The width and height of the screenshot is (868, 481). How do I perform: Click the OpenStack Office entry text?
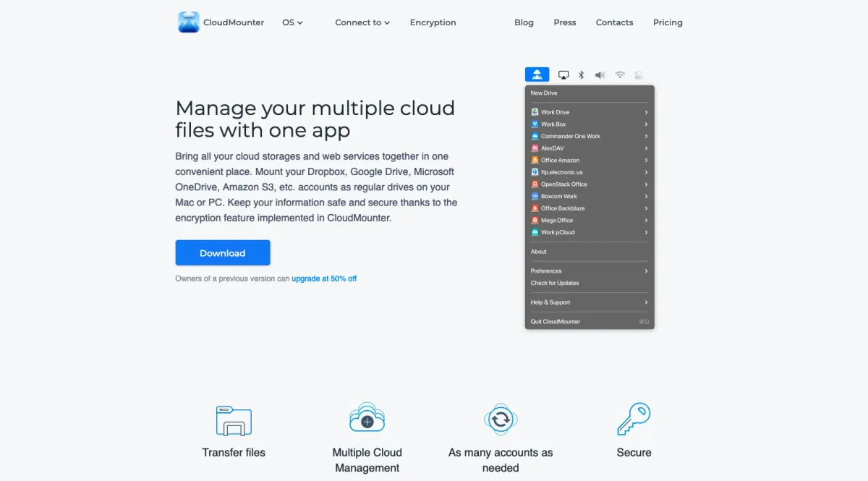click(x=564, y=184)
